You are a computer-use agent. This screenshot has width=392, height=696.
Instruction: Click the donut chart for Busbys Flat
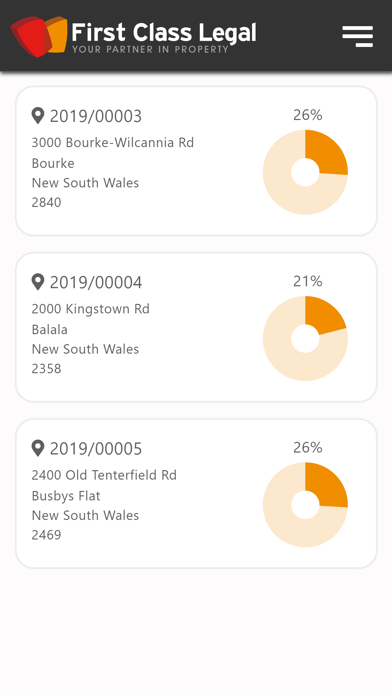(305, 505)
